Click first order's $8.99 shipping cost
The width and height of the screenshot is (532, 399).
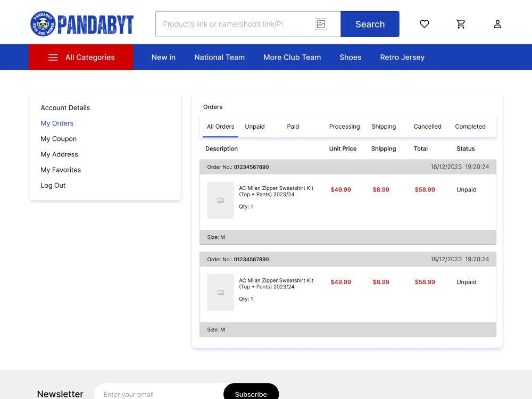[381, 190]
